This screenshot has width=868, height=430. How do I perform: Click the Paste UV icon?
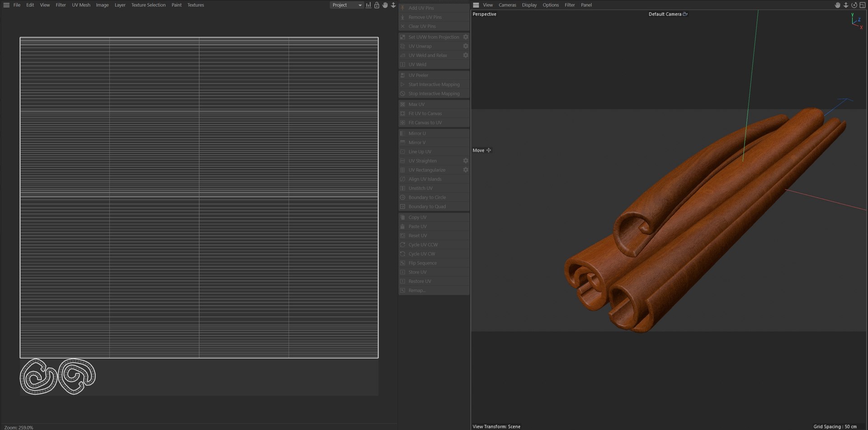pyautogui.click(x=402, y=227)
